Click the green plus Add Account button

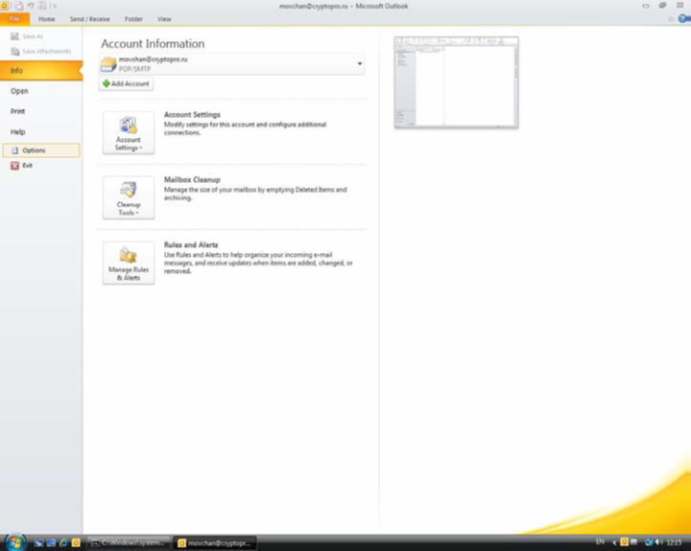coord(126,84)
